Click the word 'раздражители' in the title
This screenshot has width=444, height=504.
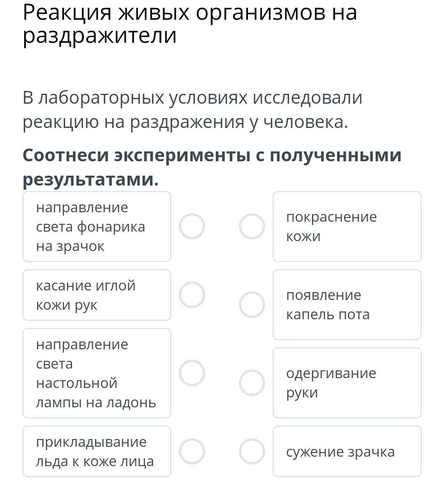coord(99,35)
